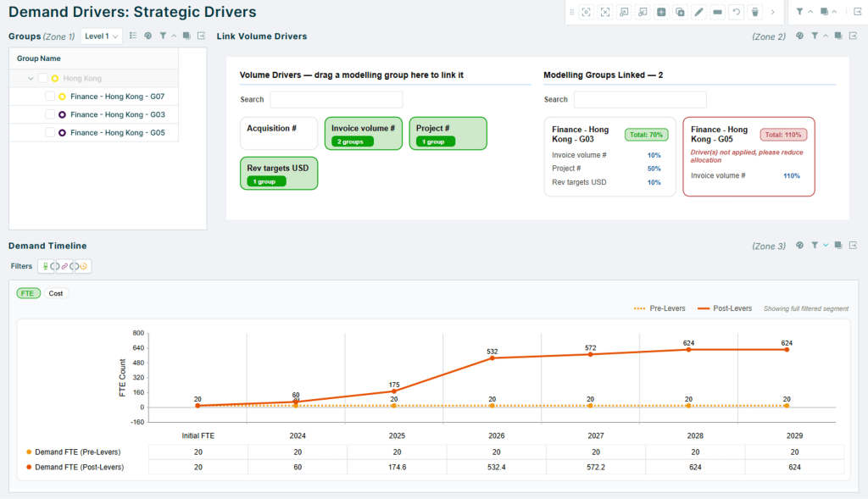Select the Acquisition # driver card
868x499 pixels.
[279, 133]
